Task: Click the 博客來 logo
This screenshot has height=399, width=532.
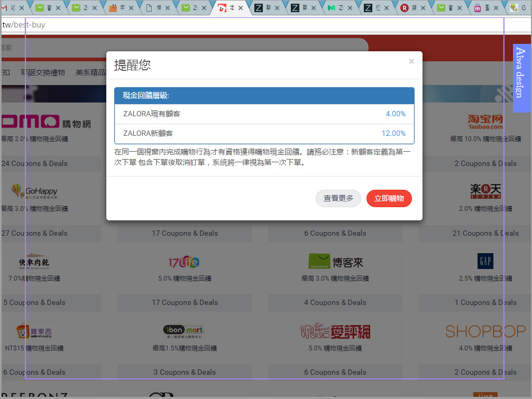Action: [336, 262]
